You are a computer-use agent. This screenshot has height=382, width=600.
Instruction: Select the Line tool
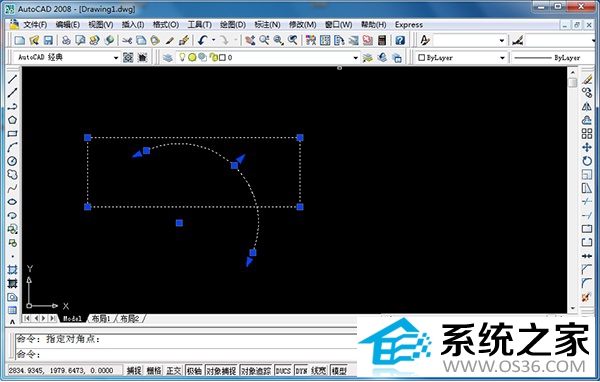[12, 79]
